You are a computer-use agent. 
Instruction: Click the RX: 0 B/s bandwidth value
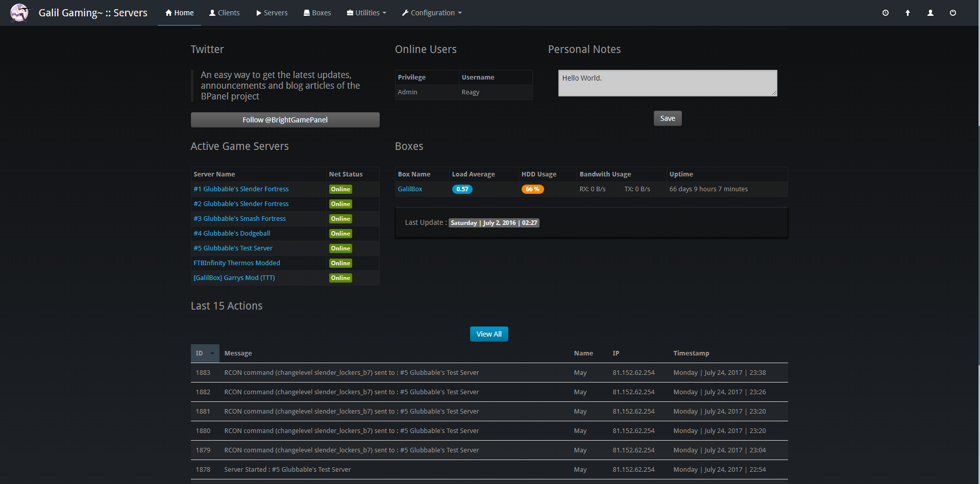coord(593,189)
